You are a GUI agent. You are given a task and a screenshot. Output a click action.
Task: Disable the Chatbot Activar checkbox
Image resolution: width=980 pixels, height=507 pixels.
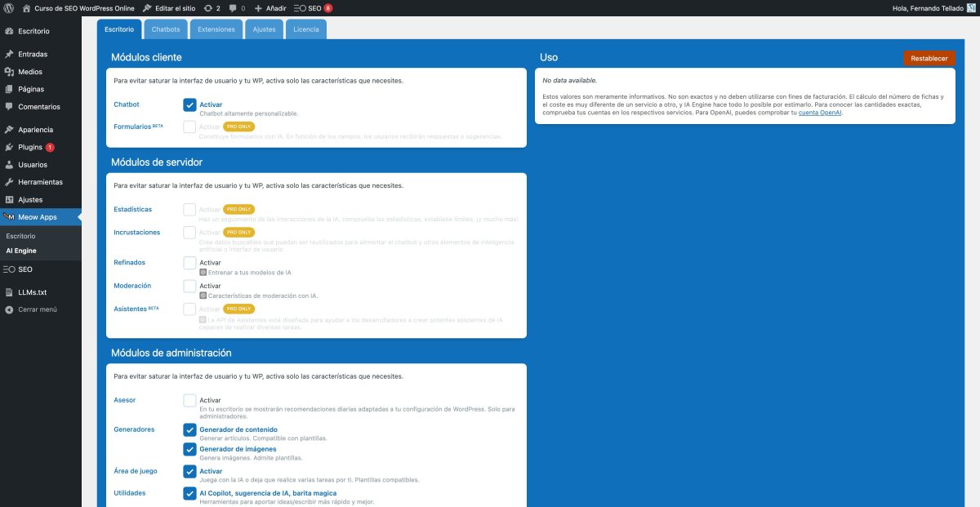[x=189, y=105]
